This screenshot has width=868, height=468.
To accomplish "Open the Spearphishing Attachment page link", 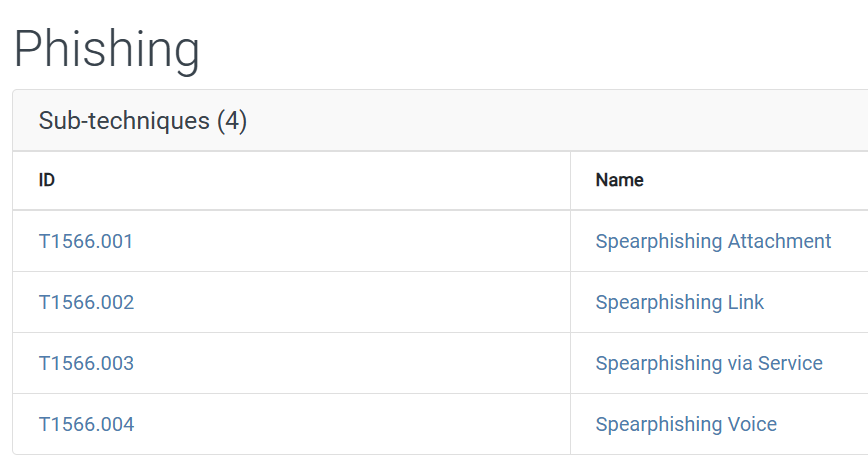I will tap(713, 241).
